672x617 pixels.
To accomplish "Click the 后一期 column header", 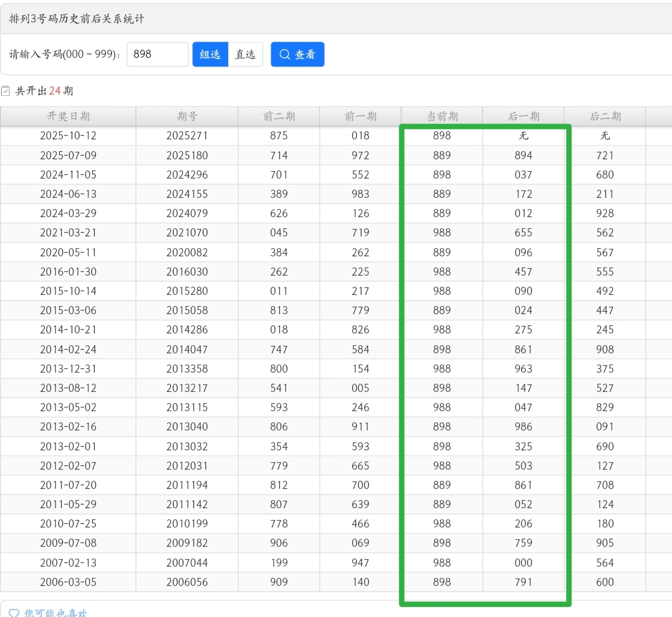I will (523, 116).
